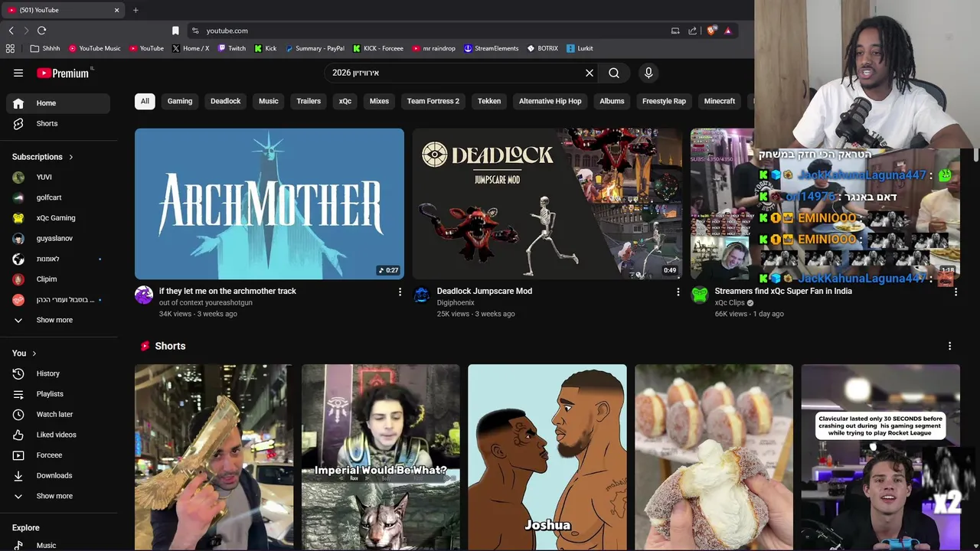Select the All filter chip
This screenshot has width=980, height=551.
tap(145, 101)
